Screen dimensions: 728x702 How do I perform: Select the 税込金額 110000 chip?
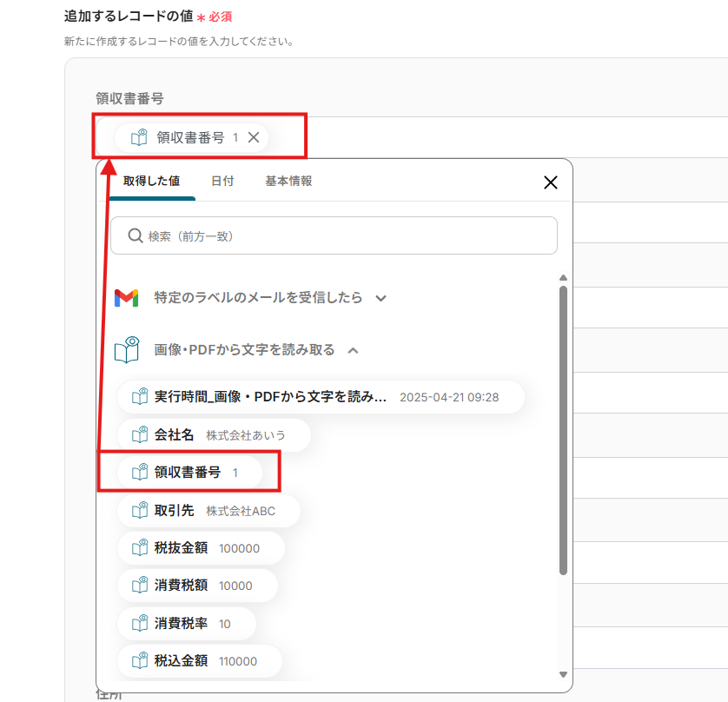point(200,661)
